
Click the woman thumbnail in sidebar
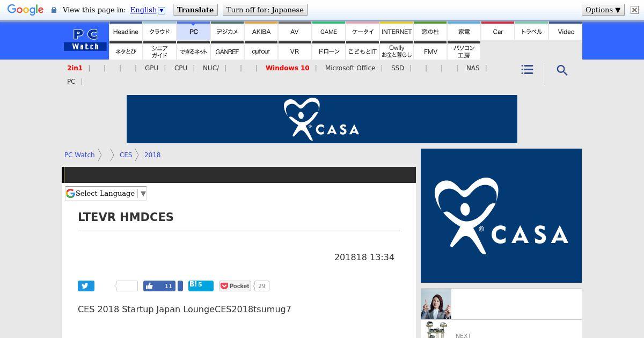[x=436, y=304]
